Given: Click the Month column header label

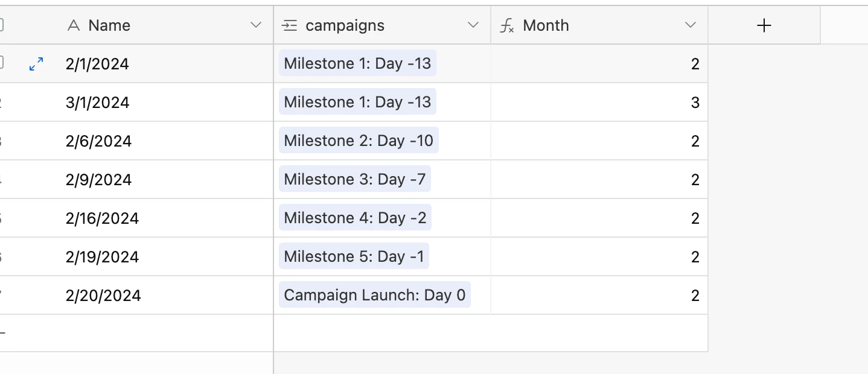Looking at the screenshot, I should click(546, 25).
